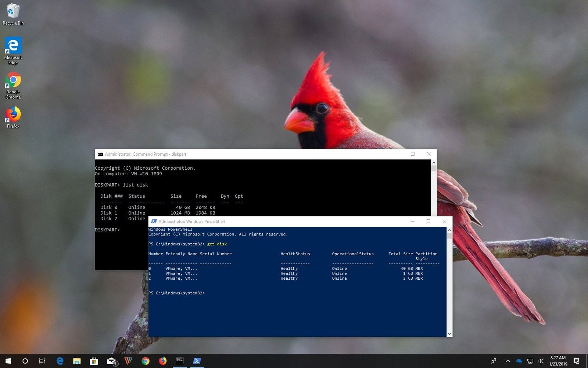This screenshot has height=368, width=588.
Task: Select the Microsoft Edge desktop shortcut
Action: click(13, 50)
